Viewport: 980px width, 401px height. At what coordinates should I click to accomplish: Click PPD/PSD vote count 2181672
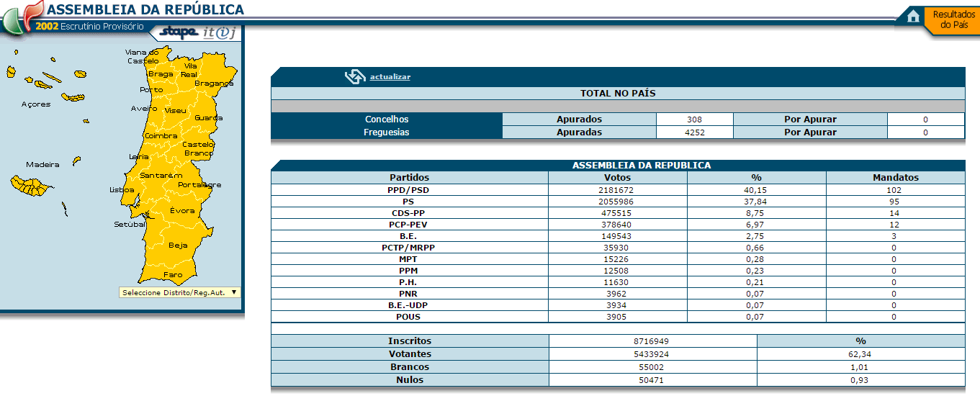pos(618,190)
